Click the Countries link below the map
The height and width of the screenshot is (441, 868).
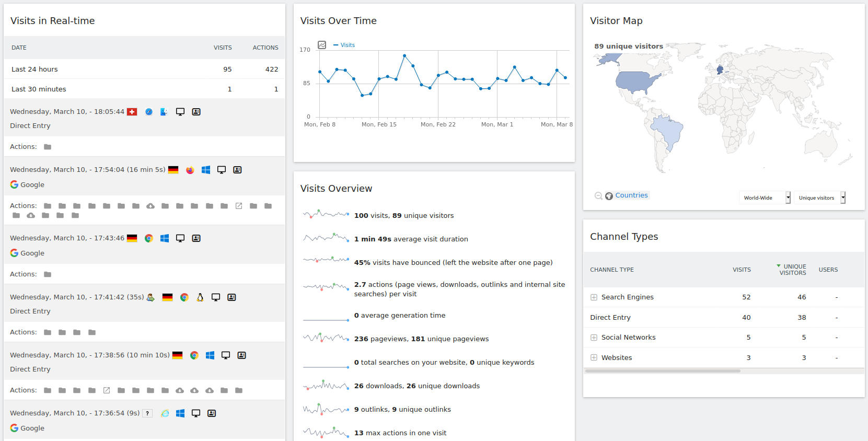631,195
